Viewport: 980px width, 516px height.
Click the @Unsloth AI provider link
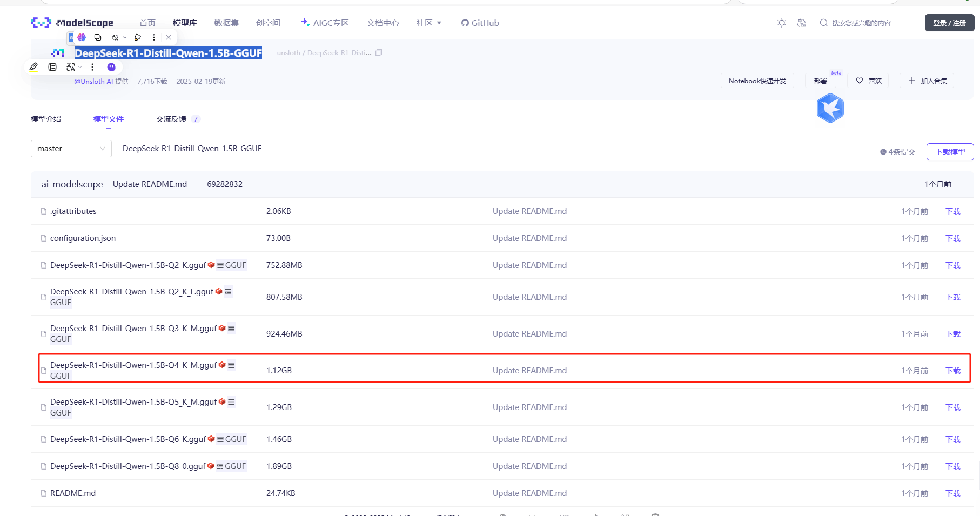click(x=93, y=81)
